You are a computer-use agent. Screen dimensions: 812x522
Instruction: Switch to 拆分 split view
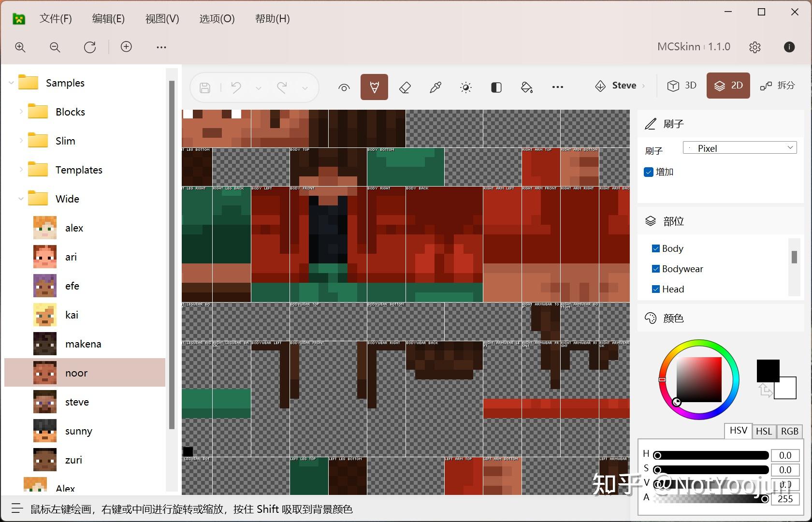(x=778, y=86)
